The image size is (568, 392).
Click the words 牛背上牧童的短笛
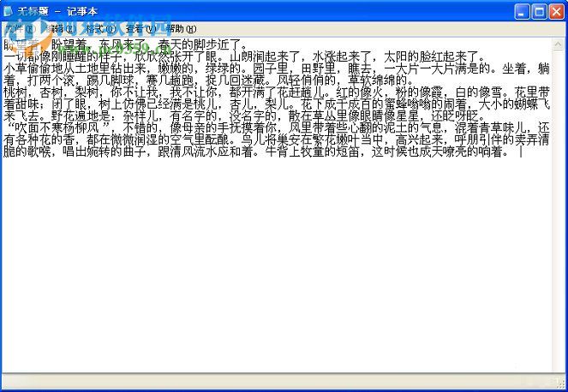click(x=312, y=151)
